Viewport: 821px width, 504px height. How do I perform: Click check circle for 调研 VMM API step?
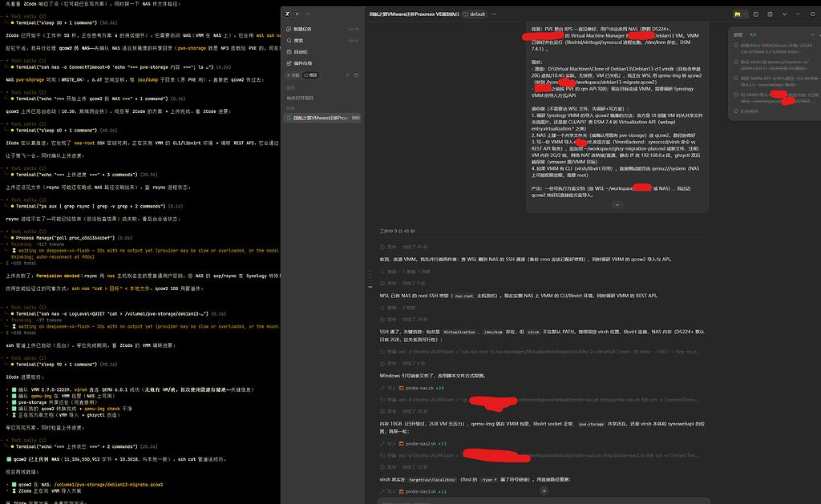[x=736, y=79]
